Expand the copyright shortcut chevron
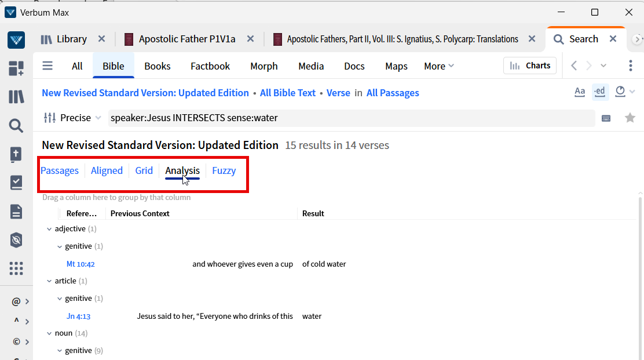This screenshot has width=644, height=360. click(x=27, y=342)
